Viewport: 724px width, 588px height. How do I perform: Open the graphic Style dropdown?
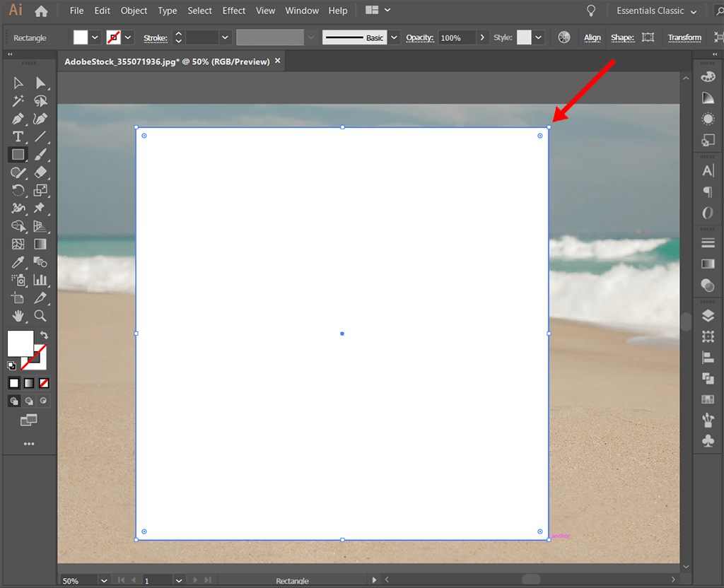(x=538, y=37)
